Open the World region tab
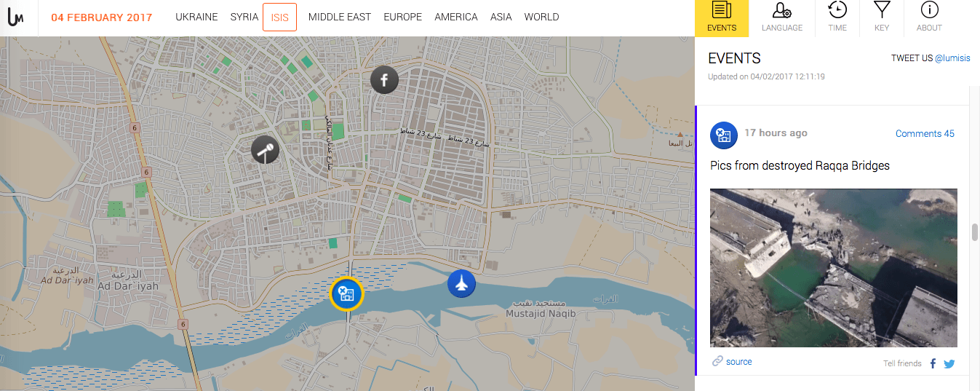 click(542, 17)
